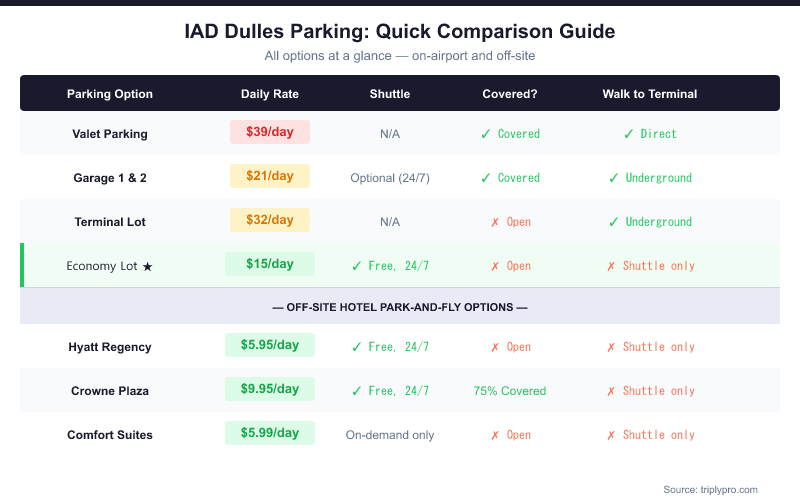800x500 pixels.
Task: Click On-demand only in Comfort Suites row
Action: point(390,435)
